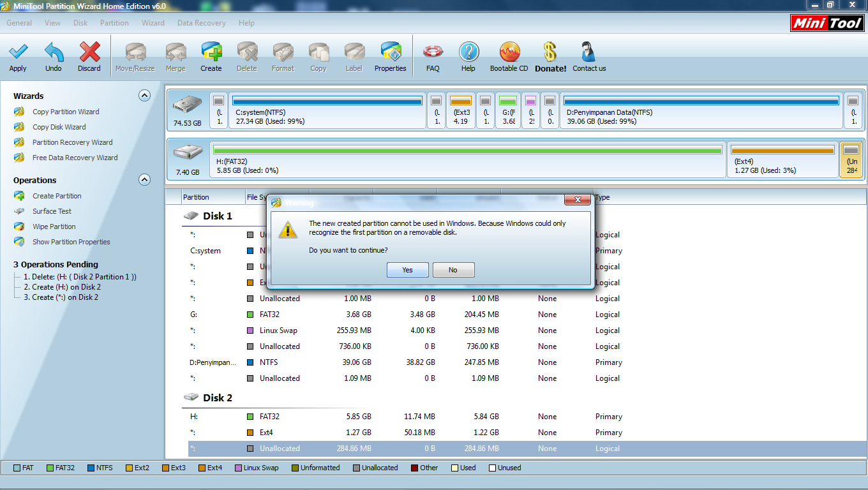The width and height of the screenshot is (868, 490).
Task: Open the View menu
Action: click(x=53, y=23)
